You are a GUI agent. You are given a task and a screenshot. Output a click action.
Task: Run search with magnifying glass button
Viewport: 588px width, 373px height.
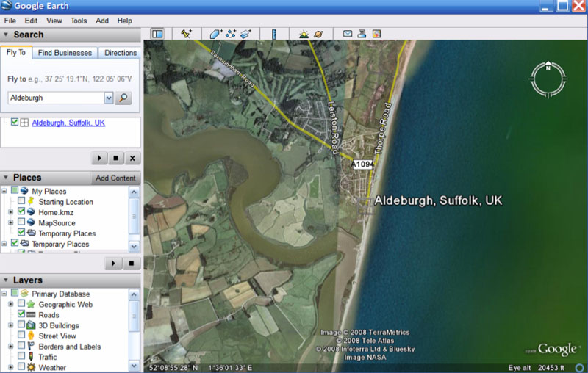pyautogui.click(x=123, y=98)
